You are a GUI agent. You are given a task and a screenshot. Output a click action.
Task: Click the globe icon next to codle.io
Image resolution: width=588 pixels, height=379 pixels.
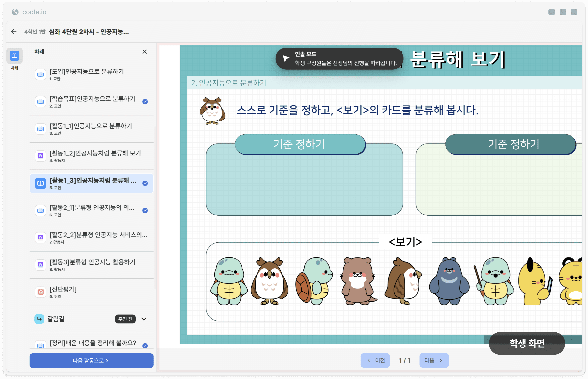[x=15, y=12]
